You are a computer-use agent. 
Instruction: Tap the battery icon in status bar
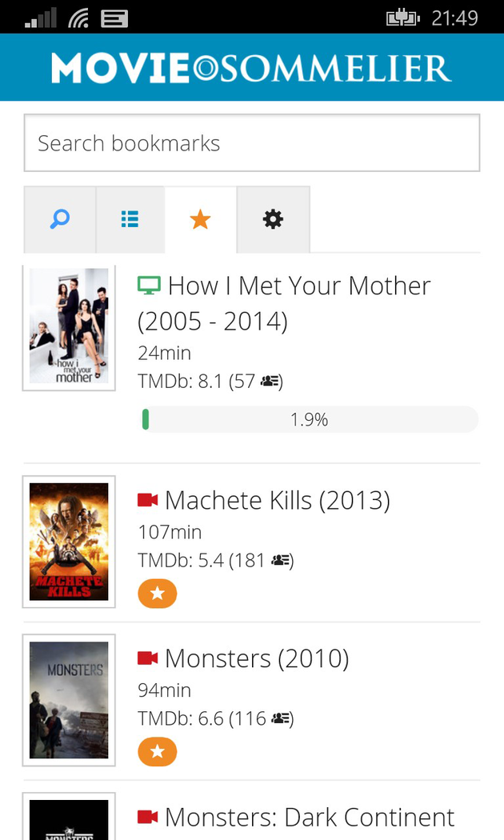pos(403,18)
